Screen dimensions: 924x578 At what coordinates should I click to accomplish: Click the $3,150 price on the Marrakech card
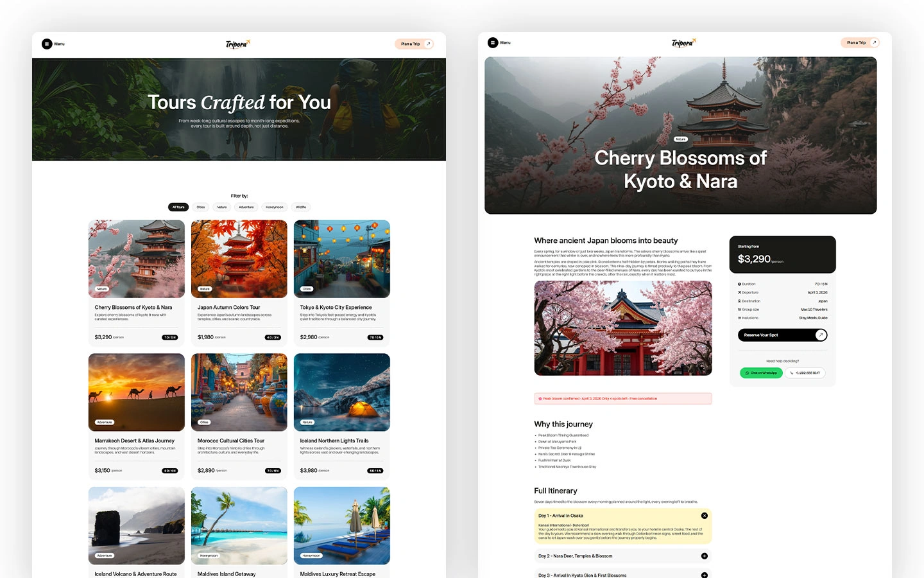(x=102, y=471)
